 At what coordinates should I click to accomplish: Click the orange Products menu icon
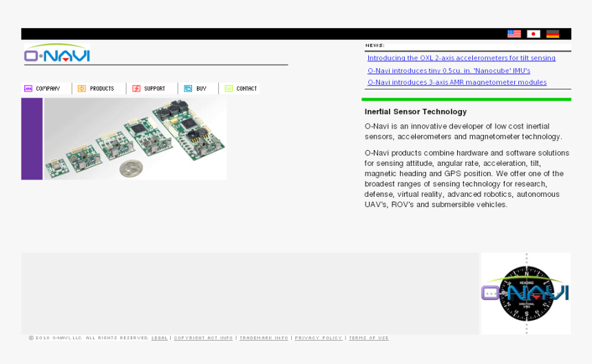tap(82, 89)
